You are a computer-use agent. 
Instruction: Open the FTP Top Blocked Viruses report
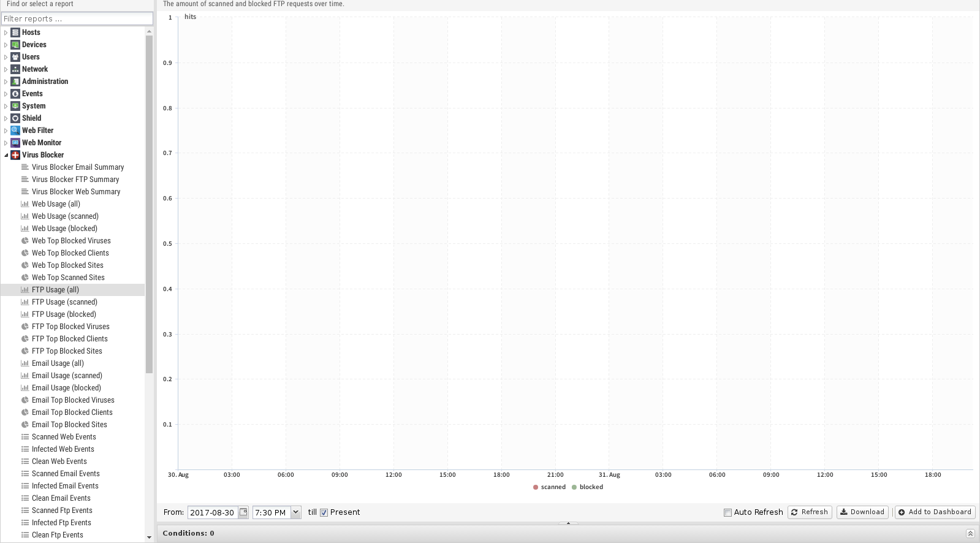click(x=70, y=327)
